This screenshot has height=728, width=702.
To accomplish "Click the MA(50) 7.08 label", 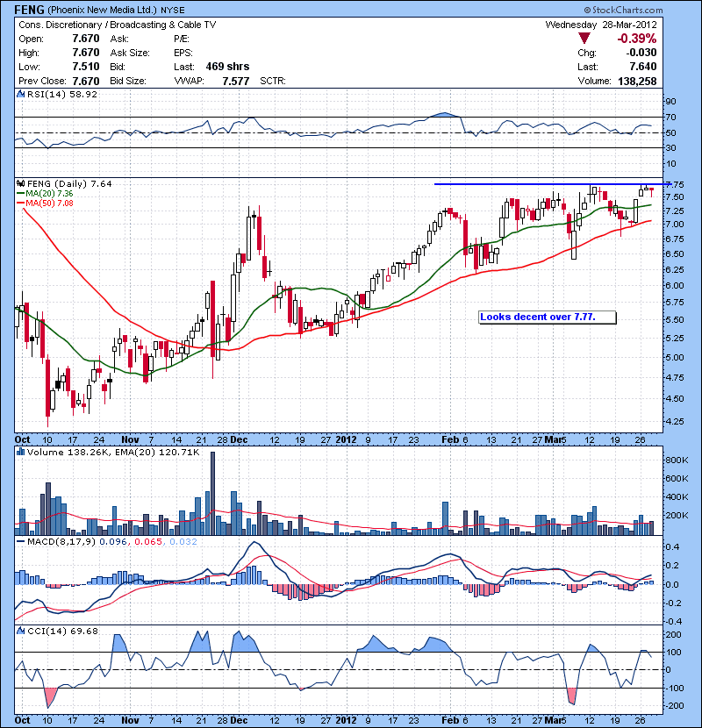I will 49,203.
